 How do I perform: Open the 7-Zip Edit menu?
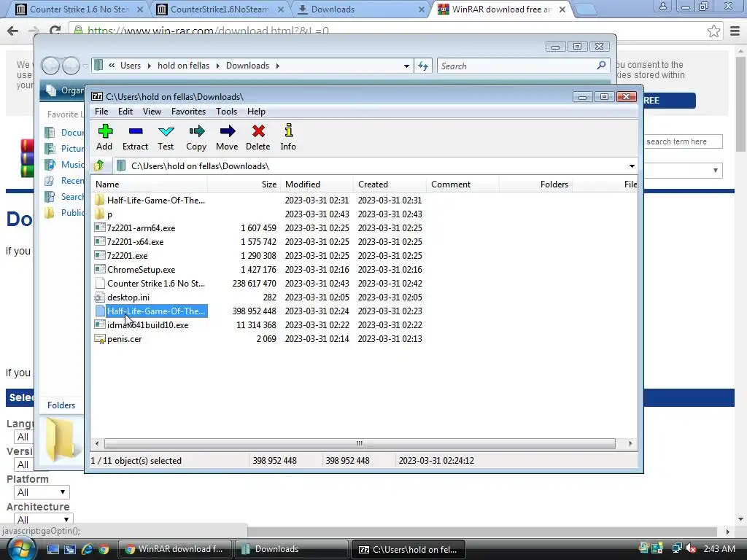click(125, 112)
